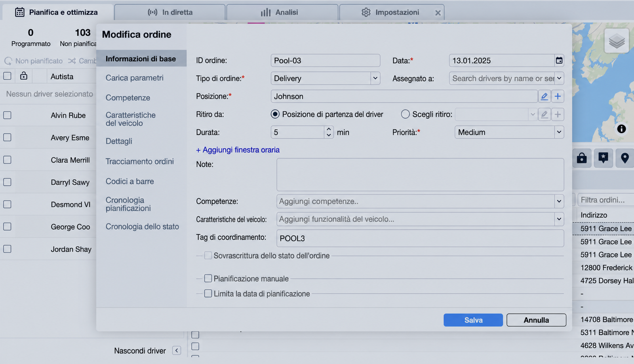The width and height of the screenshot is (634, 364).
Task: Select the Scegli ritiro radio button
Action: coord(405,114)
